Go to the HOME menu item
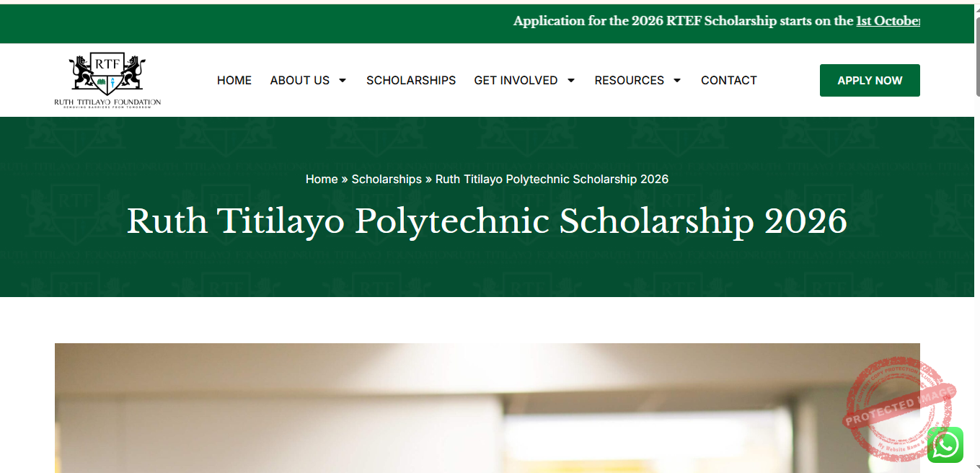 coord(234,80)
